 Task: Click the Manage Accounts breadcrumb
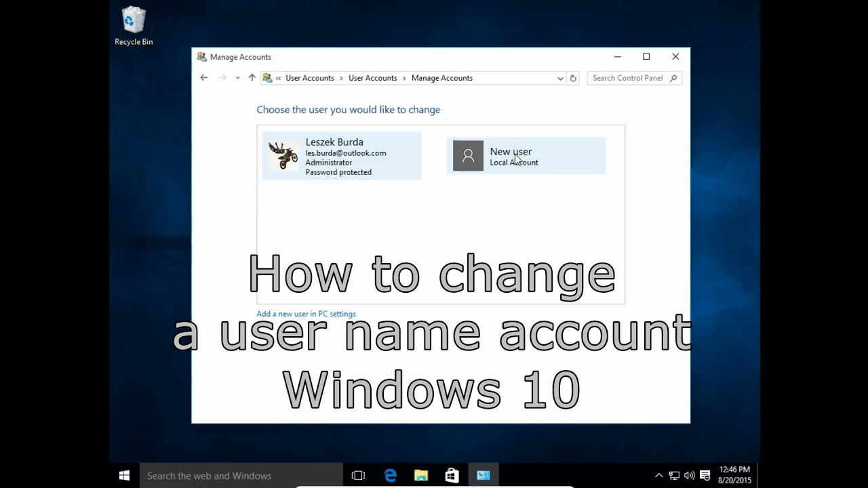pyautogui.click(x=442, y=78)
